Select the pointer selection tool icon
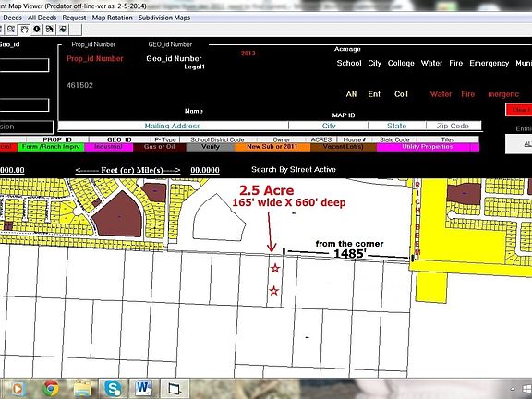This screenshot has height=399, width=532. click(x=50, y=30)
